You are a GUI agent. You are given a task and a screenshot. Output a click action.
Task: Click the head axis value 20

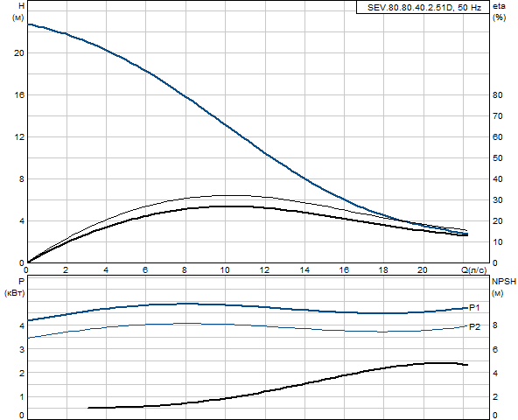(x=19, y=53)
